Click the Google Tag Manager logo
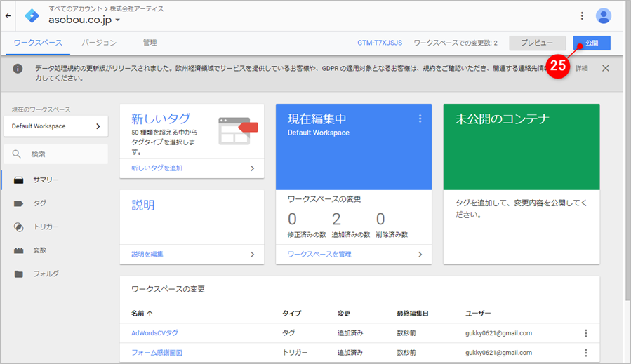The image size is (631, 364). 32,16
